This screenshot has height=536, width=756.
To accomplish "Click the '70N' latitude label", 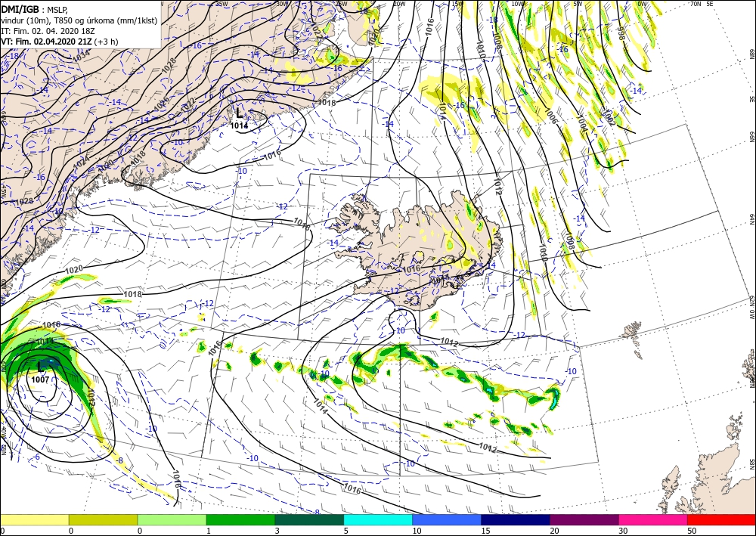I will [696, 4].
